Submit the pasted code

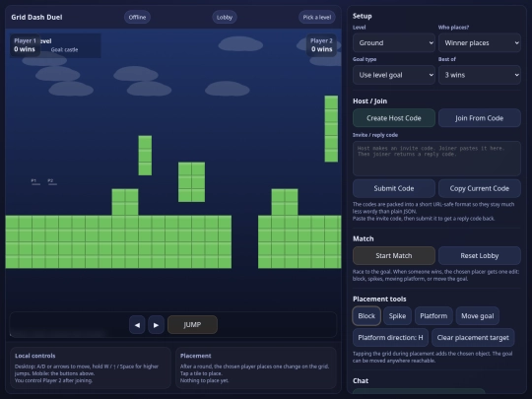point(393,188)
